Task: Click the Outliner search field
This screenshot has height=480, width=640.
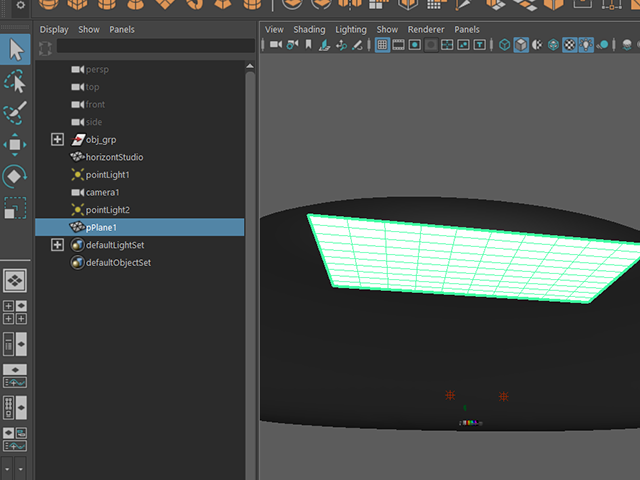Action: 156,46
